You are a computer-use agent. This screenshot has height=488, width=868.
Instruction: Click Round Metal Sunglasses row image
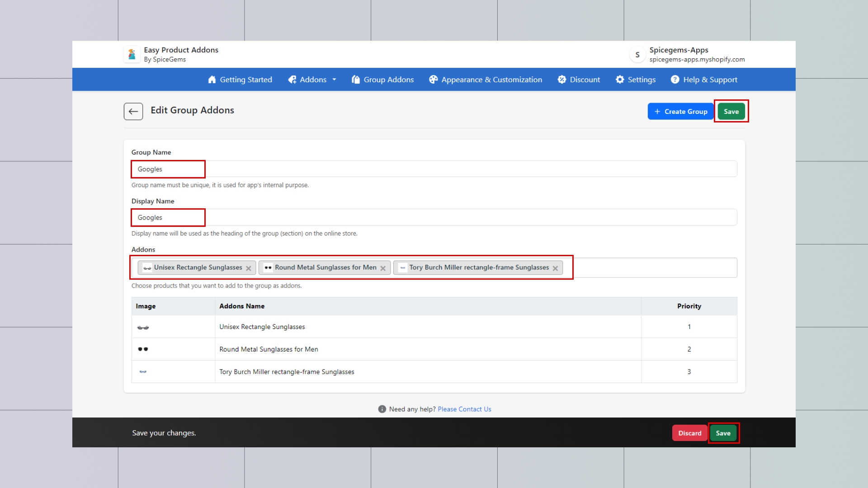point(143,349)
